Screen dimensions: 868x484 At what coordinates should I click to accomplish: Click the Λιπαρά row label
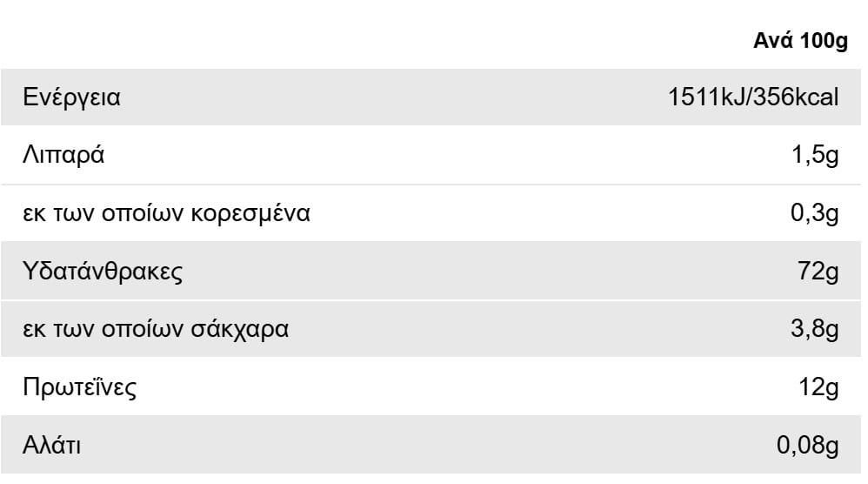point(64,156)
